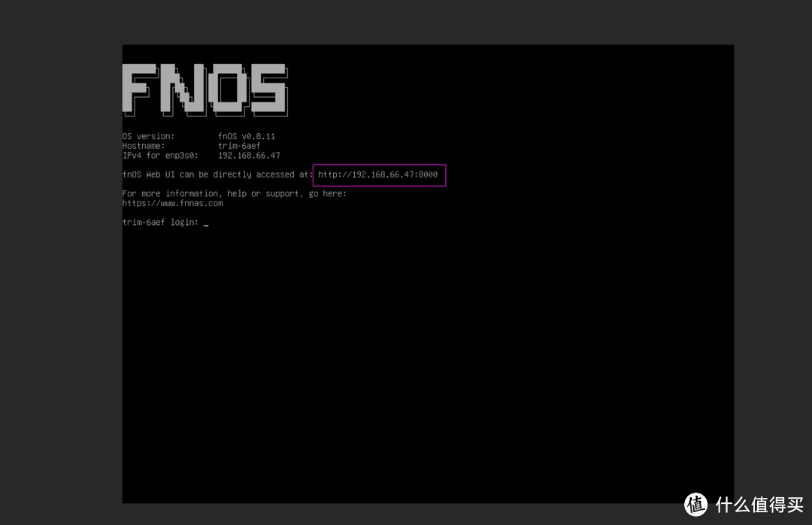Image resolution: width=812 pixels, height=525 pixels.
Task: Click the https://www.fnnas.com support URL
Action: point(172,203)
